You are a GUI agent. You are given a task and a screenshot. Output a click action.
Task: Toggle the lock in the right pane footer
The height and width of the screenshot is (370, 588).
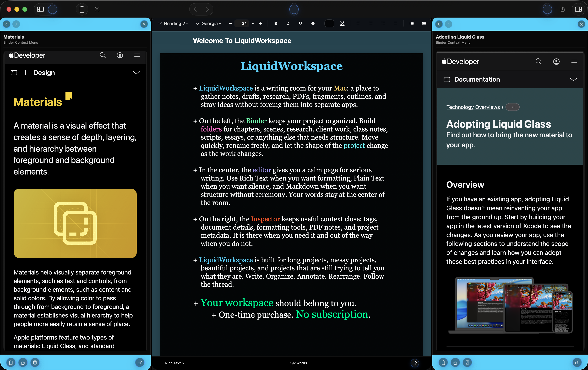(x=577, y=362)
